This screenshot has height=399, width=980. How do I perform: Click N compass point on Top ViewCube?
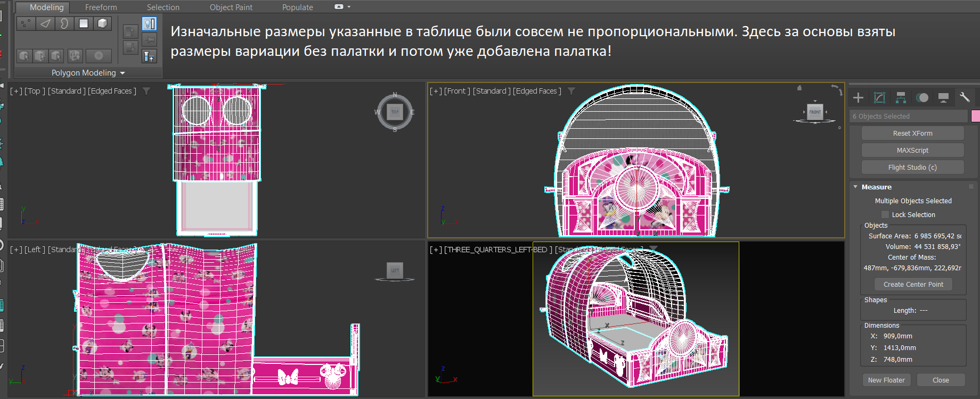tap(395, 95)
